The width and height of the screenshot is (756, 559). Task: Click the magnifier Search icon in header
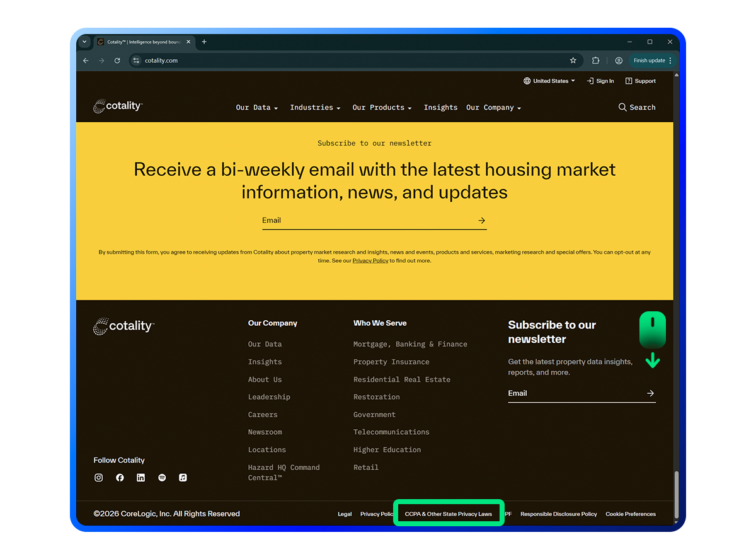point(622,107)
